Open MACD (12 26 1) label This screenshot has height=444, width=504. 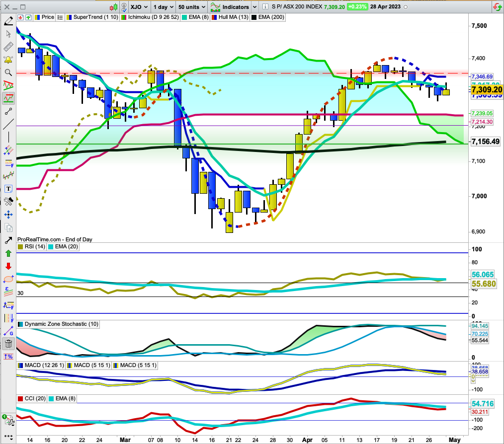tap(41, 366)
